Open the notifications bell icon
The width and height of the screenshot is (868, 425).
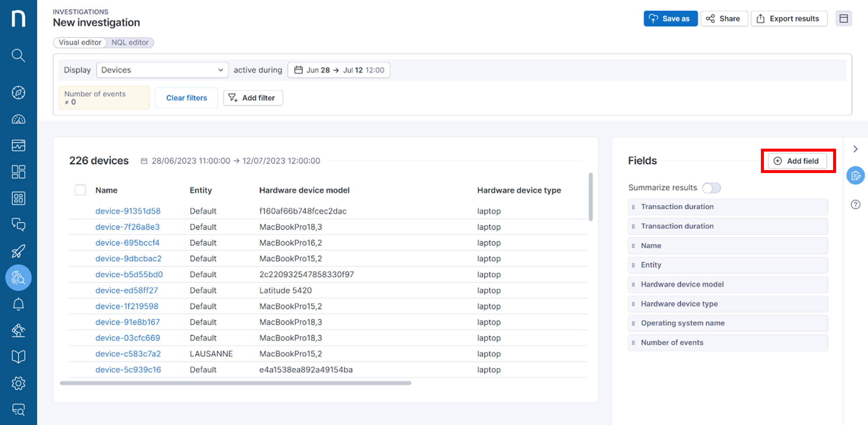click(x=18, y=304)
